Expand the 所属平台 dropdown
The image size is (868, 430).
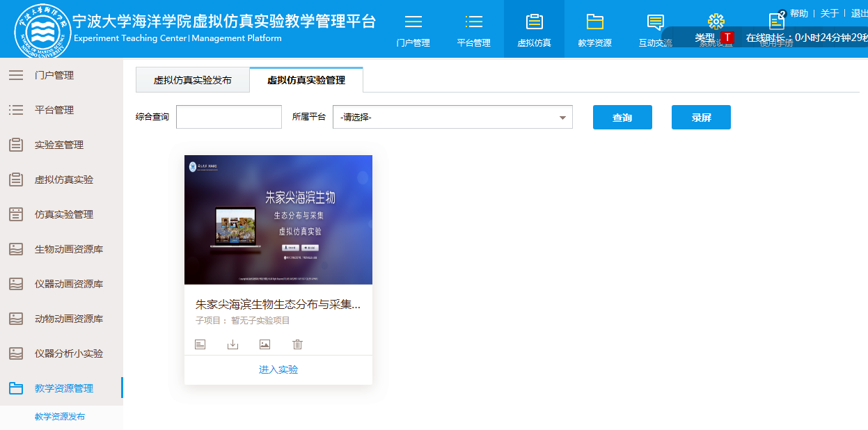(452, 118)
